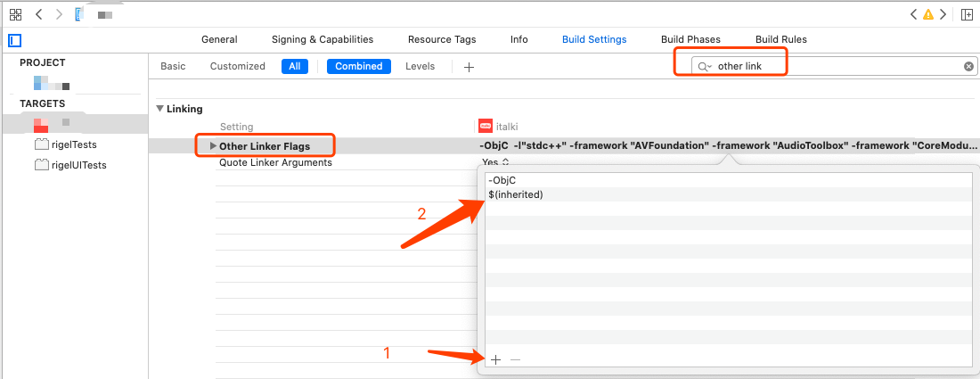The height and width of the screenshot is (379, 980).
Task: Toggle the project navigator sidebar icon
Action: click(x=15, y=41)
